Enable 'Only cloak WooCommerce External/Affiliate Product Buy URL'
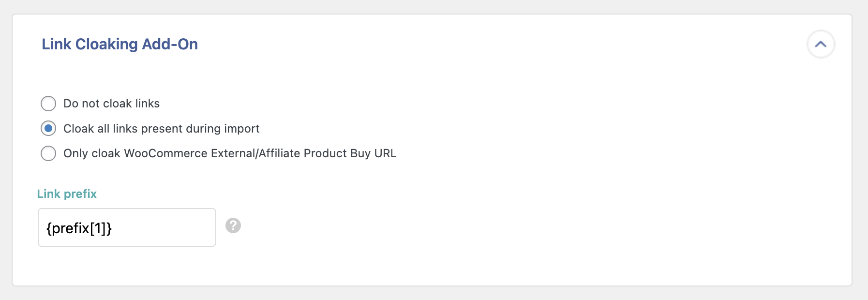868x300 pixels. pyautogui.click(x=48, y=153)
